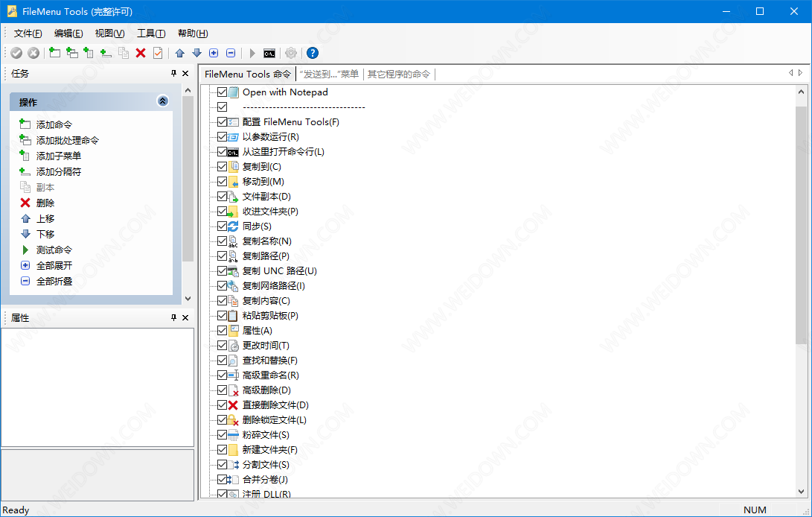Screen dimensions: 812x517
Task: Select the 复制 UNC 路径(U) row
Action: [280, 271]
